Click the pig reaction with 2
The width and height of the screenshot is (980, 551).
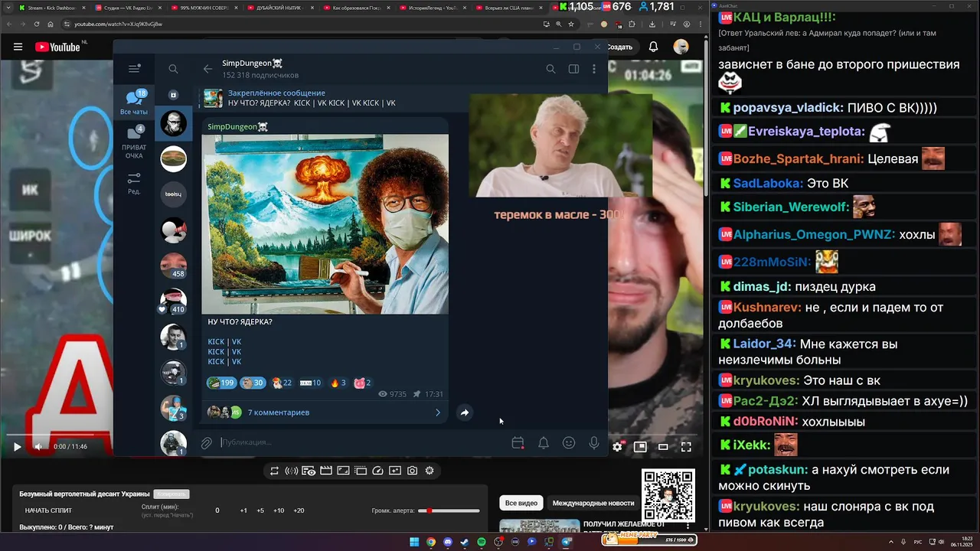click(362, 383)
